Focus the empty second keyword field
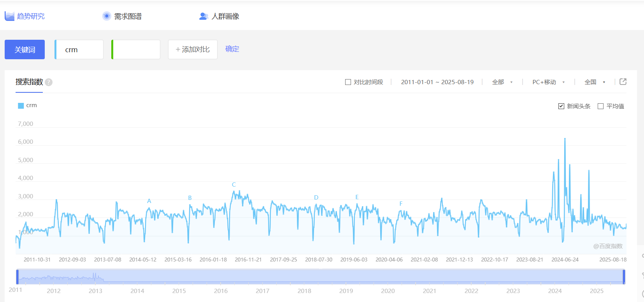This screenshot has width=644, height=302. 136,49
